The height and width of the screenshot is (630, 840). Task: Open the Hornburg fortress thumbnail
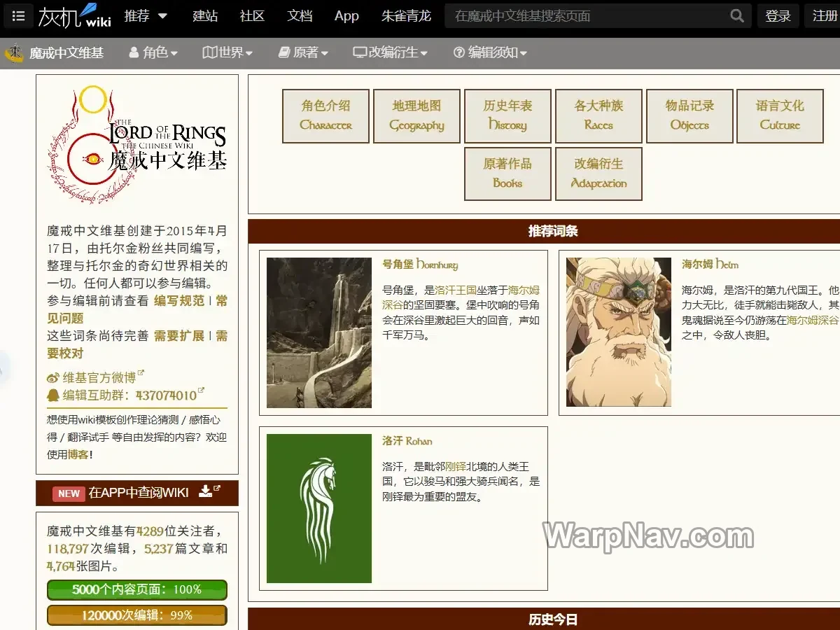tap(319, 332)
